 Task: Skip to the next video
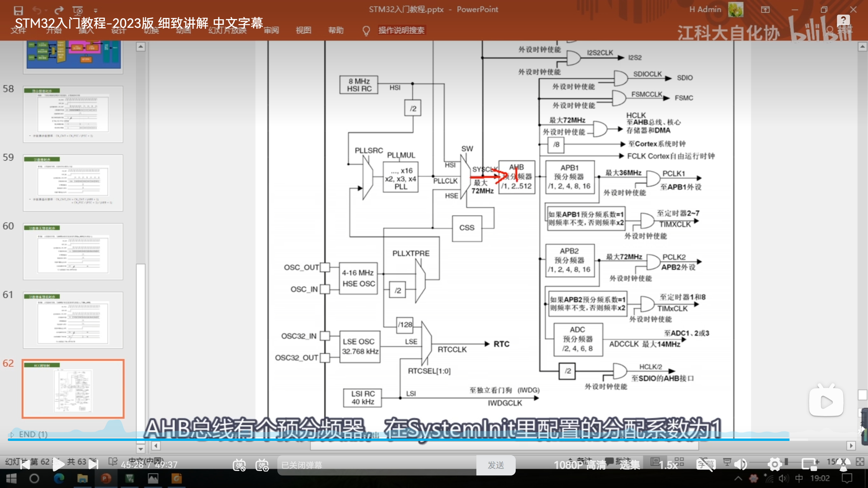[x=93, y=465]
